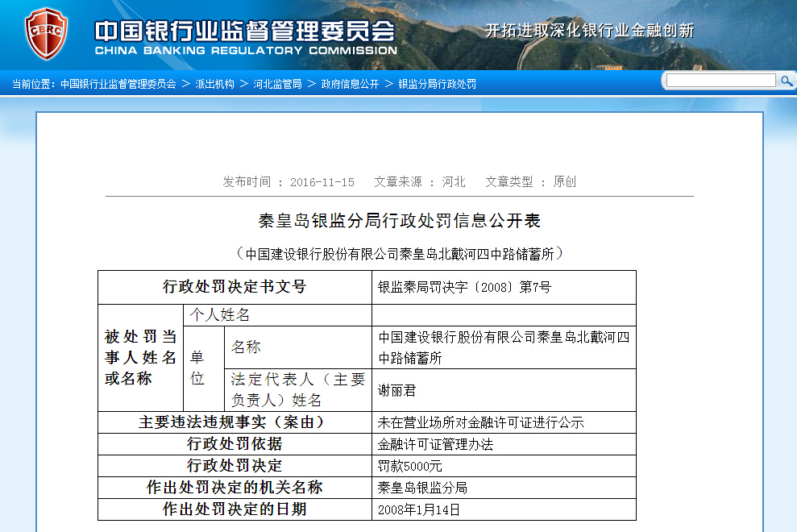Click the 中国建设银行股份有限公司 name cell in table

coord(504,347)
